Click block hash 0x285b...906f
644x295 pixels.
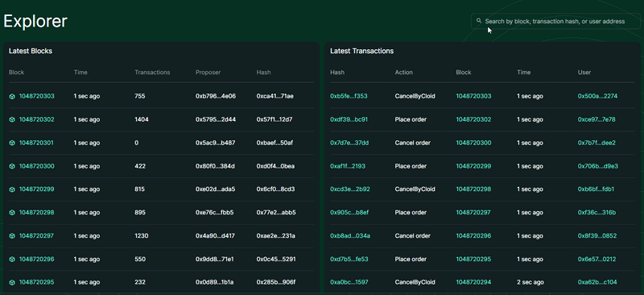coord(276,283)
